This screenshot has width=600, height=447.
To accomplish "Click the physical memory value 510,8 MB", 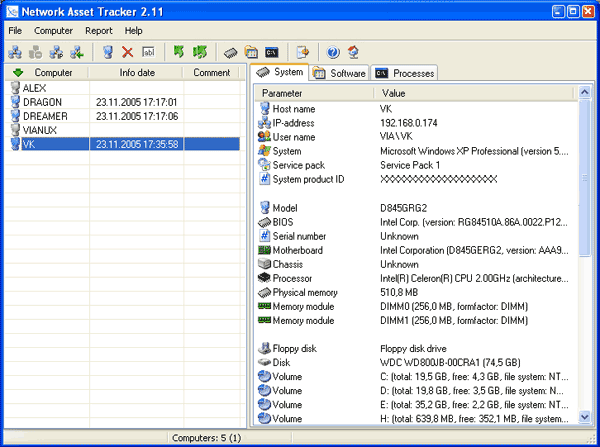I will click(x=399, y=292).
